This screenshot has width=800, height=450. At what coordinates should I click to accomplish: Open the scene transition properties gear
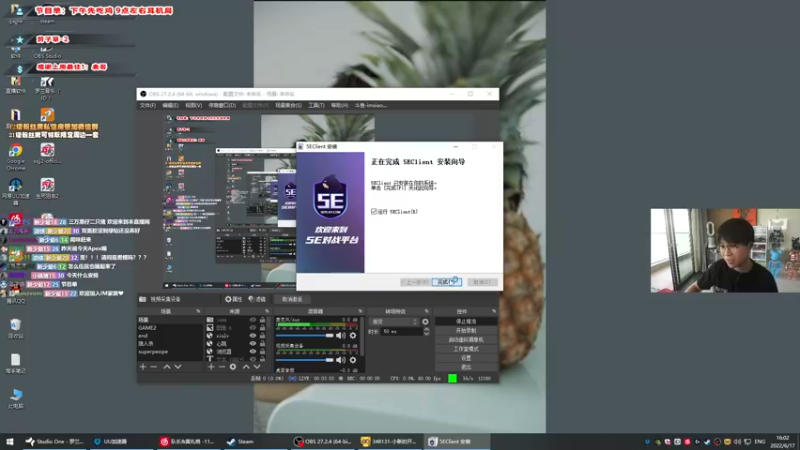[425, 322]
